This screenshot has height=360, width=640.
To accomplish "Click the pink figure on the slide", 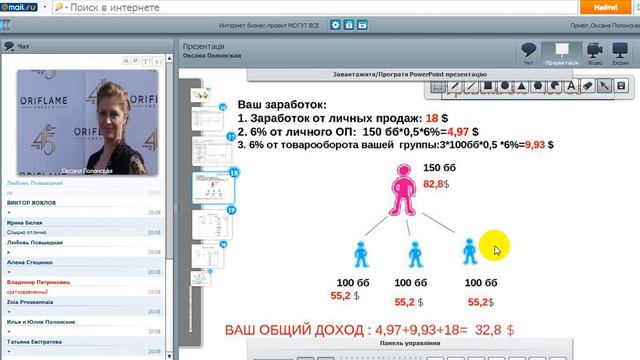I will tap(403, 190).
